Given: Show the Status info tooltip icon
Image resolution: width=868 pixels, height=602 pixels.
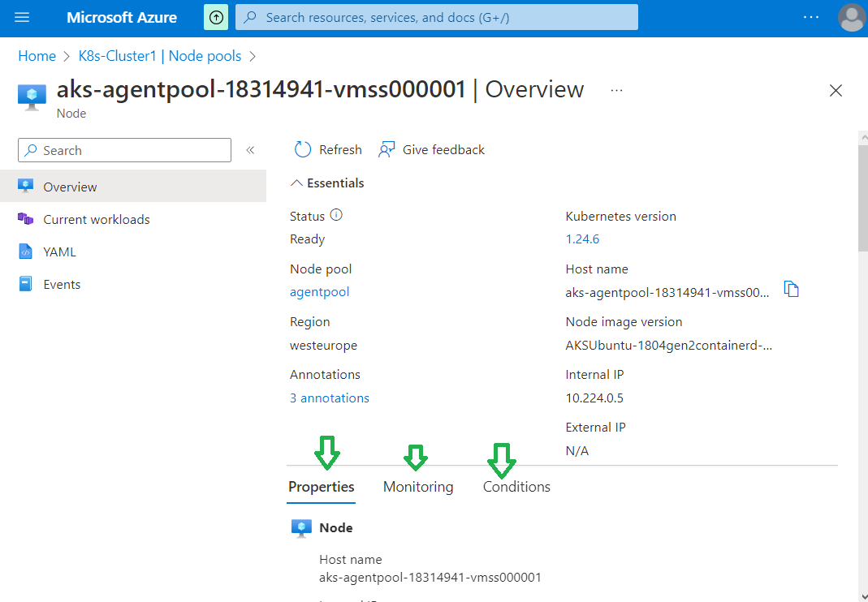Looking at the screenshot, I should tap(336, 215).
